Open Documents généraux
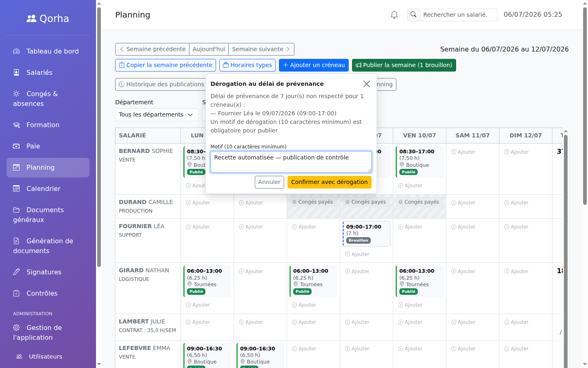This screenshot has height=368, width=588. click(48, 215)
